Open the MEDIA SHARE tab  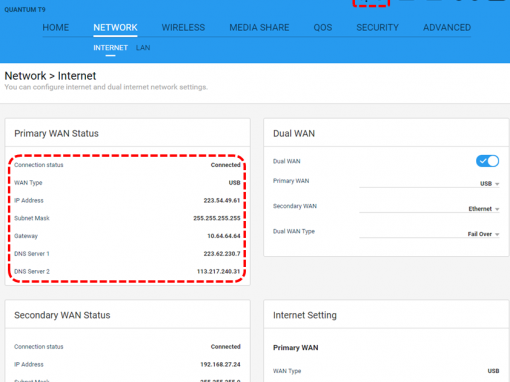pyautogui.click(x=259, y=27)
